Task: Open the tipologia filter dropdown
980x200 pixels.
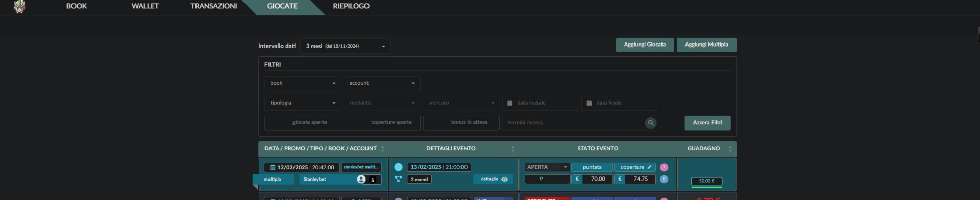Action: coord(303,103)
